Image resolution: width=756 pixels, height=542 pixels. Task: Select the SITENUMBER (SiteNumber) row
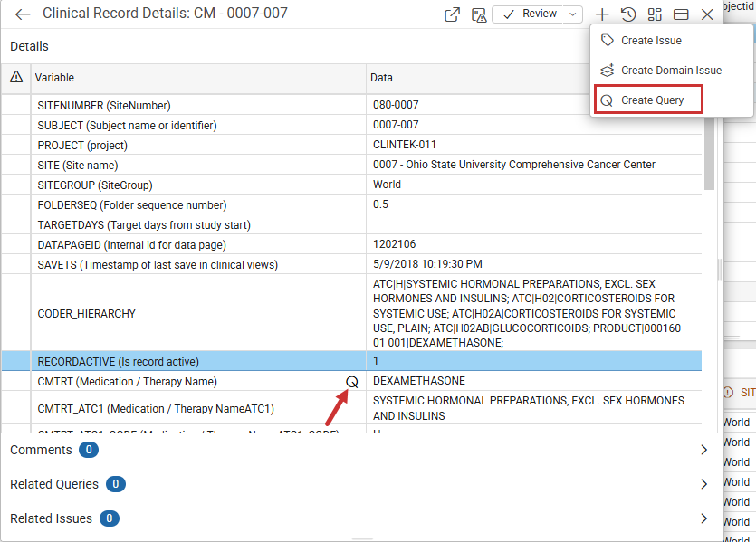(351, 105)
